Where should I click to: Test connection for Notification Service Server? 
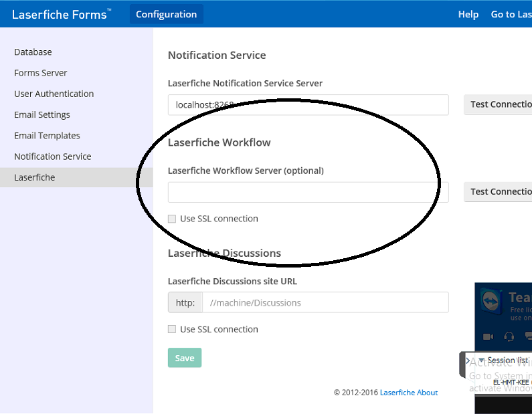[498, 104]
